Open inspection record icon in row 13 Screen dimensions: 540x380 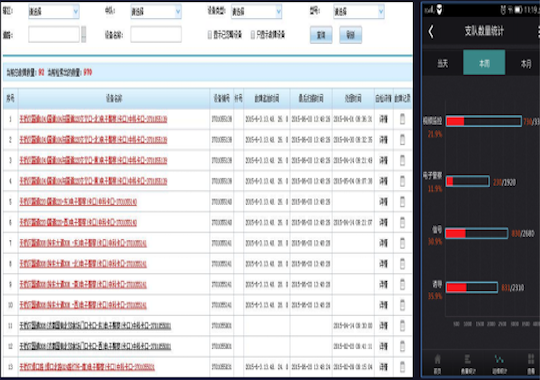click(x=402, y=367)
